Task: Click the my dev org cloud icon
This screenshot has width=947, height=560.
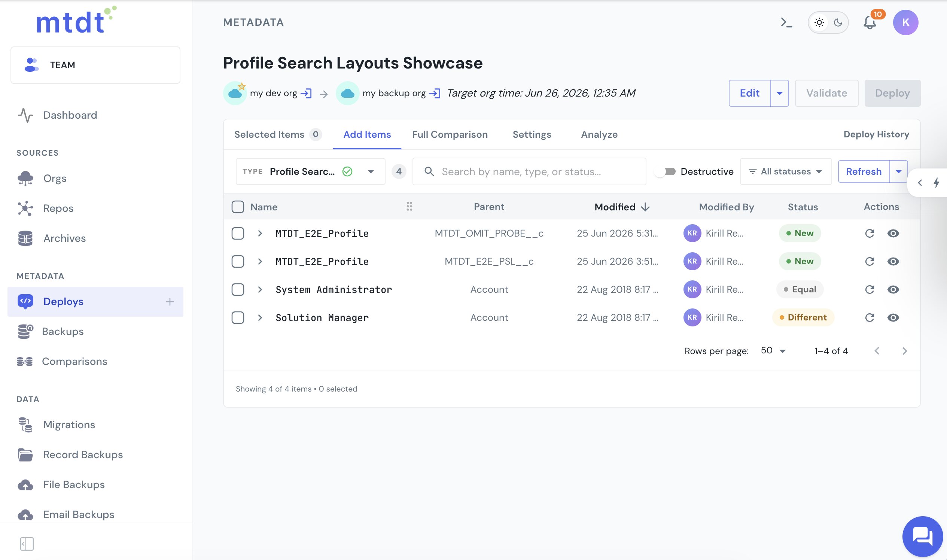Action: pos(235,93)
